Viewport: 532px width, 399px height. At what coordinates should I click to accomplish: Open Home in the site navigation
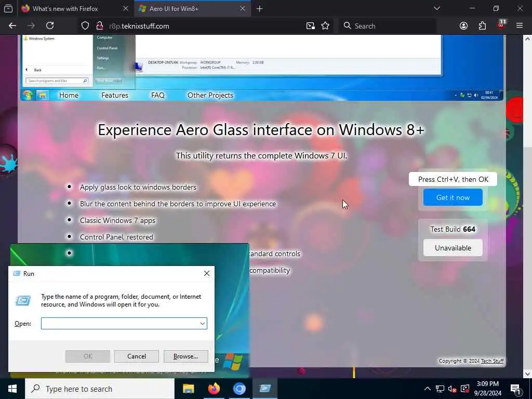69,96
